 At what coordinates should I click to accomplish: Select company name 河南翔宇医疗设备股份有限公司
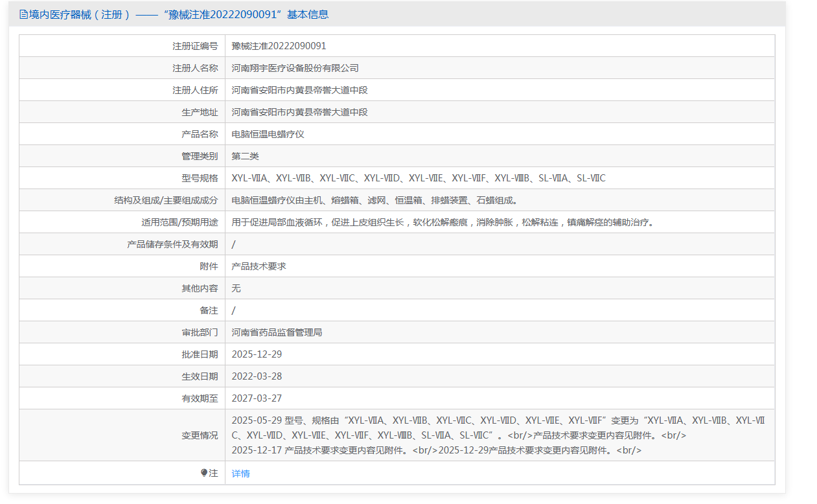click(295, 68)
